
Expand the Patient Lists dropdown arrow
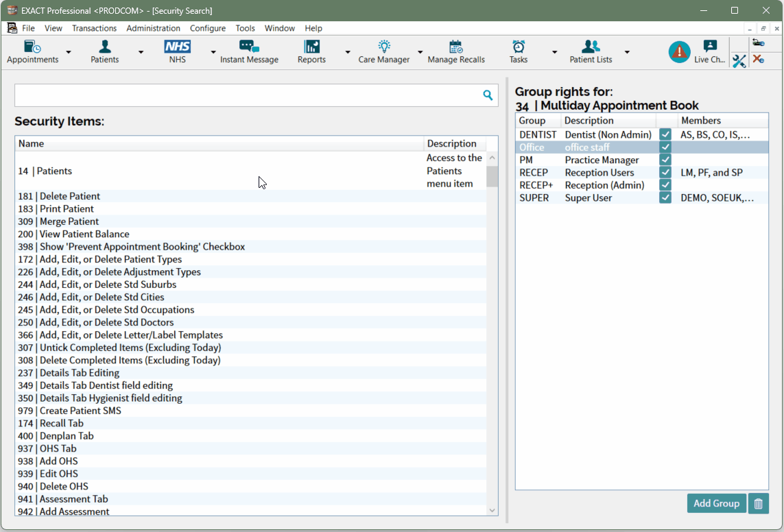point(627,52)
